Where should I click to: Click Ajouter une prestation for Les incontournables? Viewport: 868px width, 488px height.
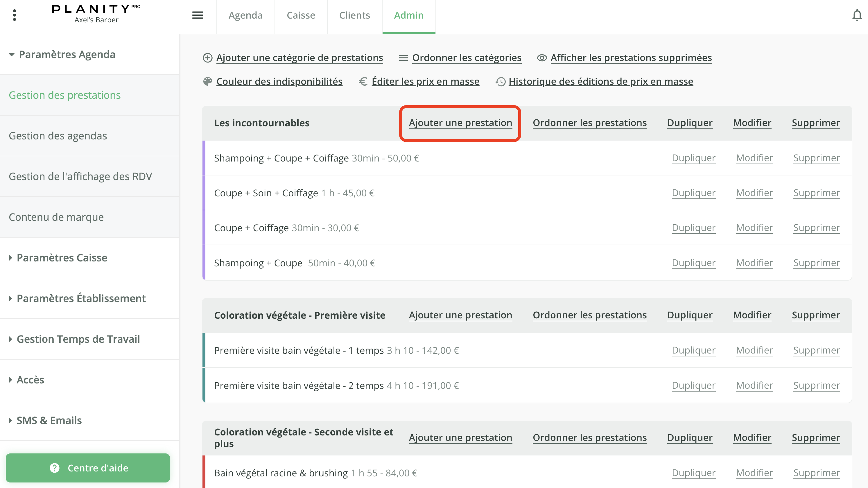click(x=460, y=123)
